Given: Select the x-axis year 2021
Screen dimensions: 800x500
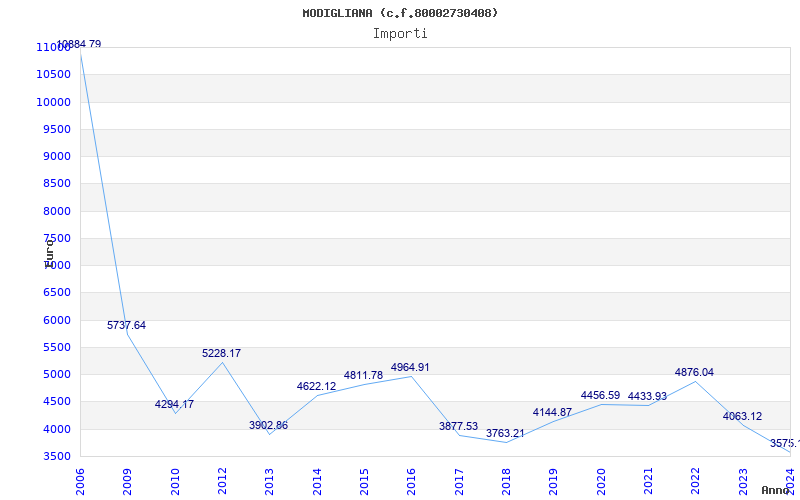Looking at the screenshot, I should coord(648,482).
